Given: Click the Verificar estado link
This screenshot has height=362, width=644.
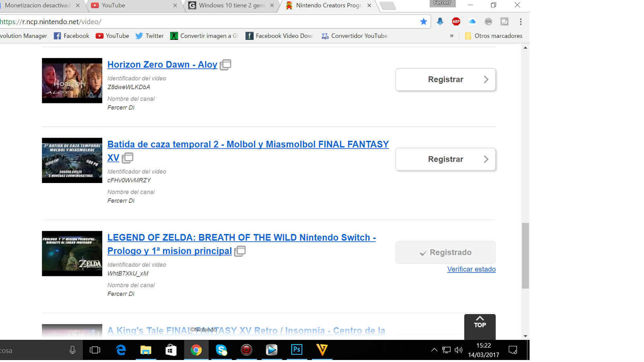Looking at the screenshot, I should pyautogui.click(x=471, y=269).
